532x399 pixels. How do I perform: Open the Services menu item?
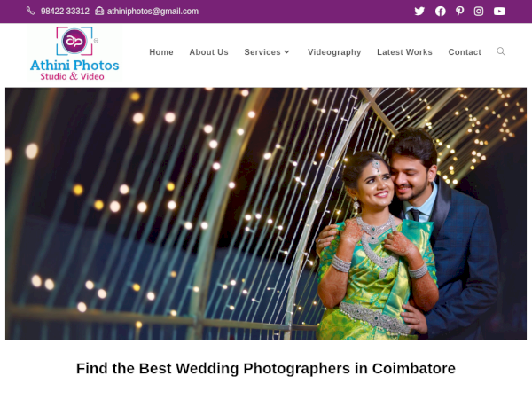click(262, 52)
